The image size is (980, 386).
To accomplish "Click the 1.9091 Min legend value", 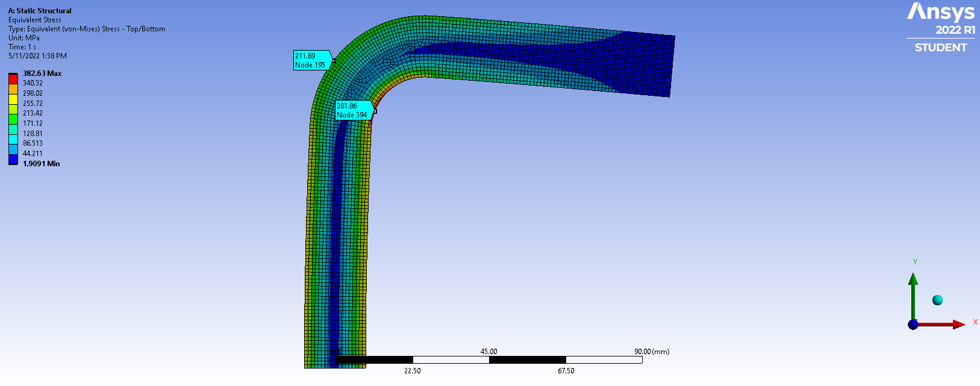I will [x=41, y=164].
